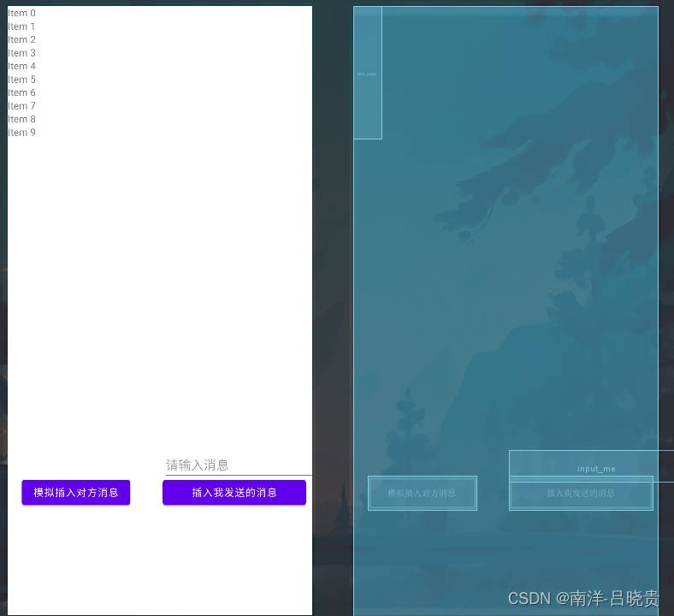Select blueprint outline of 插入我发送的消息 button

[581, 494]
